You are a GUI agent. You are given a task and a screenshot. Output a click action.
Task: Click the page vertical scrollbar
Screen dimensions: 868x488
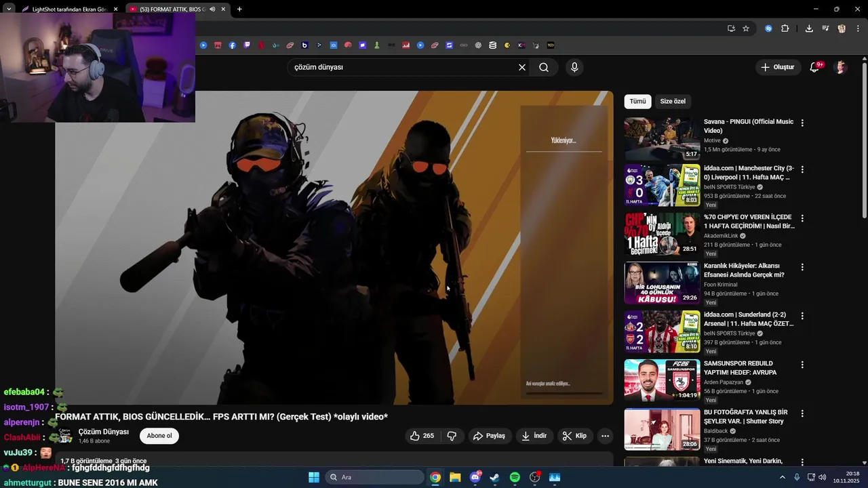point(864,139)
